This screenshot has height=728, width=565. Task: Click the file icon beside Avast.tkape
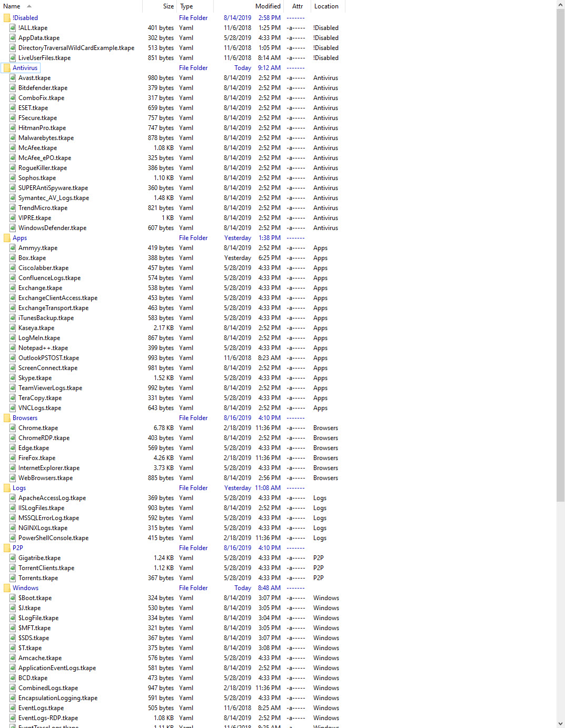[13, 78]
